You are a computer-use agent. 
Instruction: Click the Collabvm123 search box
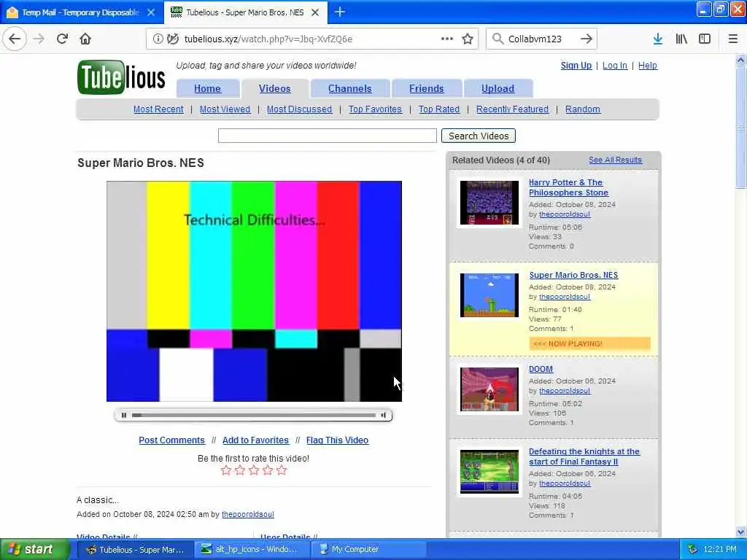[x=541, y=39]
